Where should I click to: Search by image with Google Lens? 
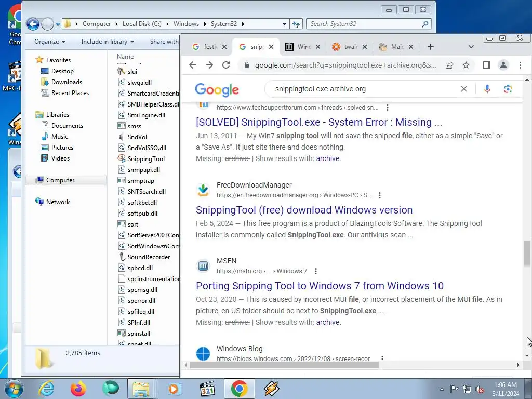click(x=508, y=89)
